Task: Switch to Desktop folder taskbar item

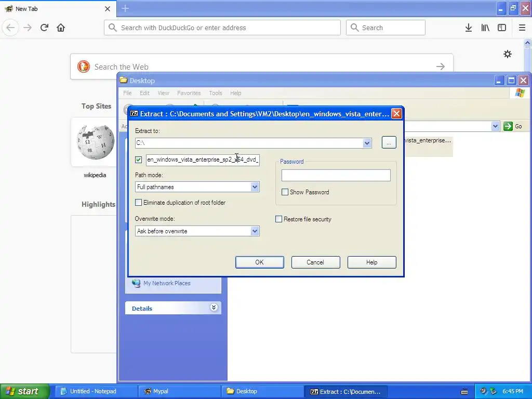Action: coord(262,391)
